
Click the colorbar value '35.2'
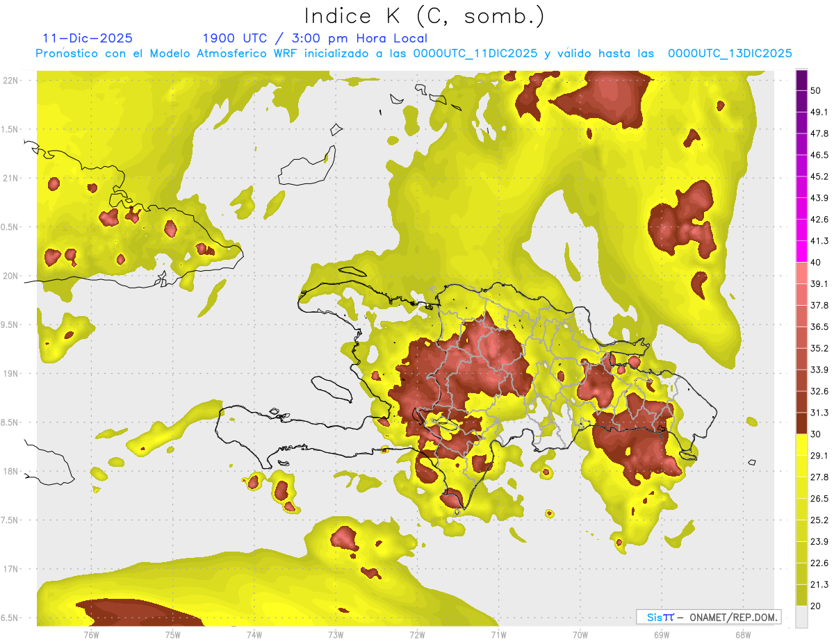pyautogui.click(x=819, y=348)
